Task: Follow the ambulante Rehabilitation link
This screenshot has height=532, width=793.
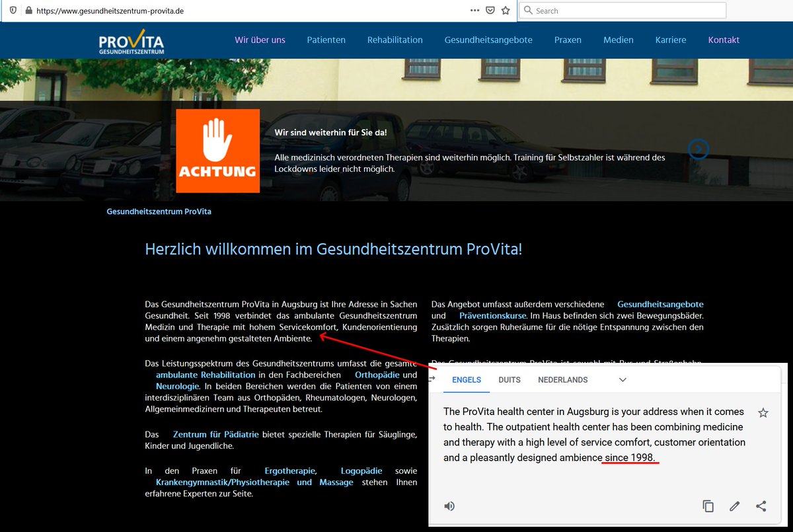Action: 206,375
